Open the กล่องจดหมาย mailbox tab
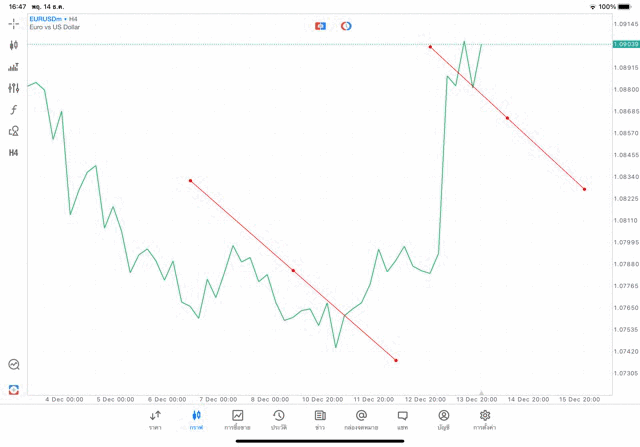Screen dimensions: 640x447 [x=361, y=419]
